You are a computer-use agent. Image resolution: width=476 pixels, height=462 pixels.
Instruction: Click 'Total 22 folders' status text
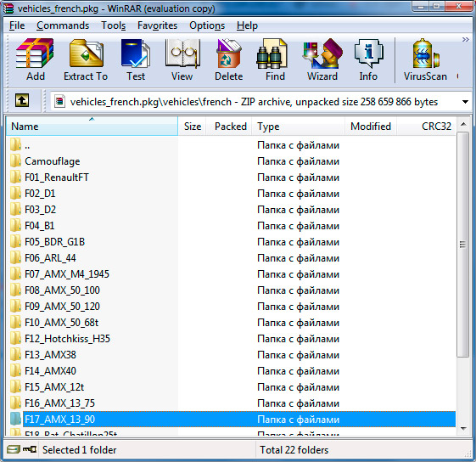(294, 450)
